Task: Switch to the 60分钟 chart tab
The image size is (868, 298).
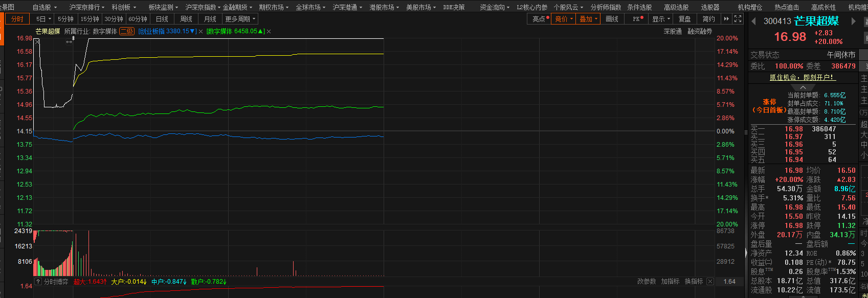Action: [x=138, y=19]
